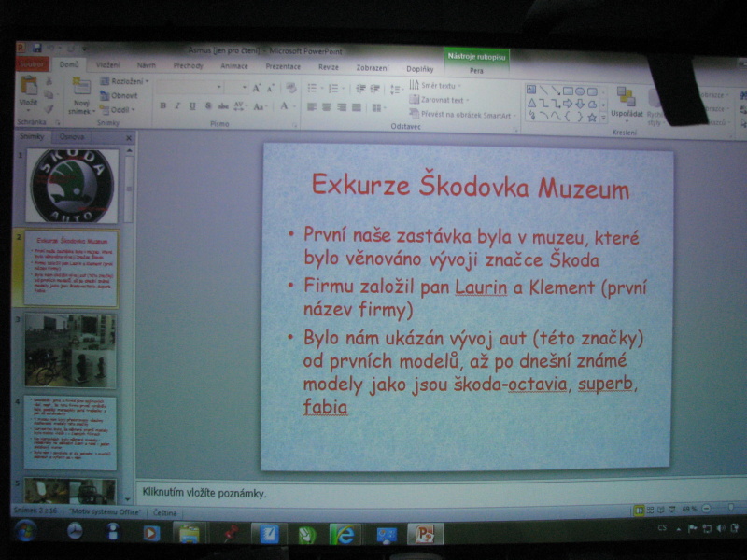The width and height of the screenshot is (747, 560).
Task: Open the font name combo box
Action: coord(190,87)
